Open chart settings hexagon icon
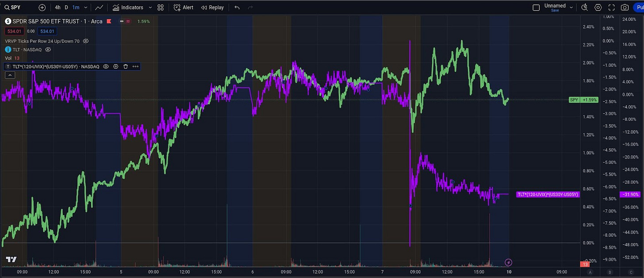Screen dimensions: 644x278 [x=598, y=8]
